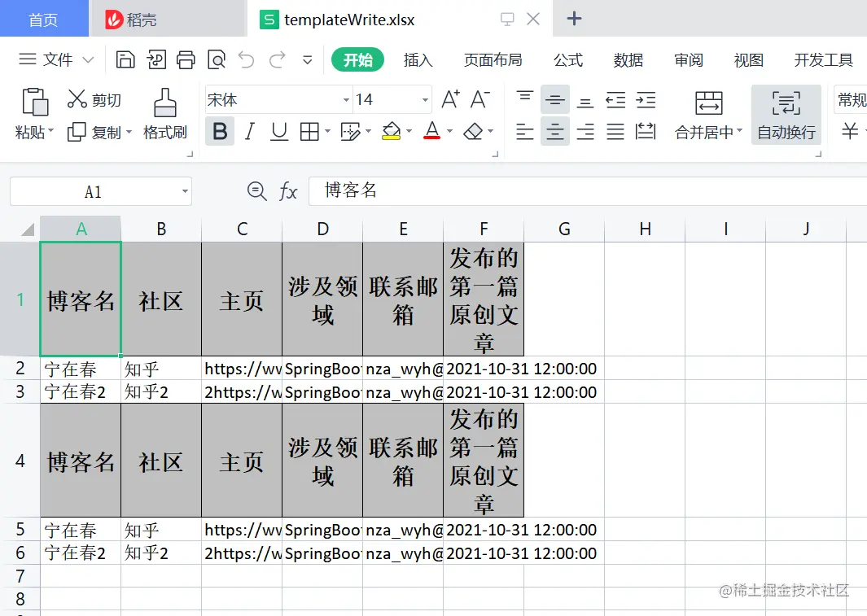Switch to the 数据 ribbon tab
This screenshot has width=867, height=616.
click(627, 59)
